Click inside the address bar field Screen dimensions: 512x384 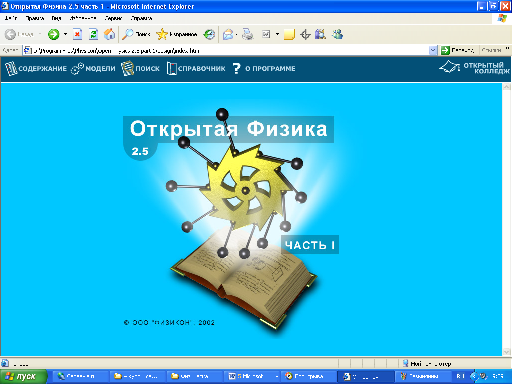[x=230, y=50]
